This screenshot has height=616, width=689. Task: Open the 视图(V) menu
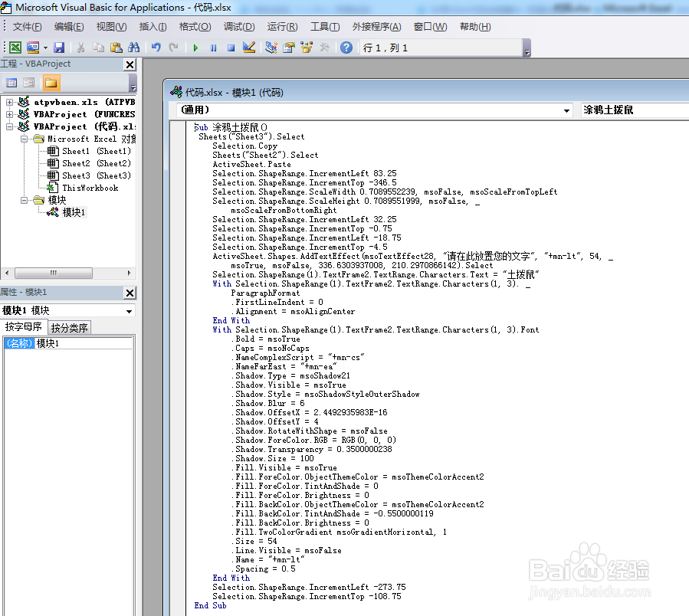[x=112, y=27]
